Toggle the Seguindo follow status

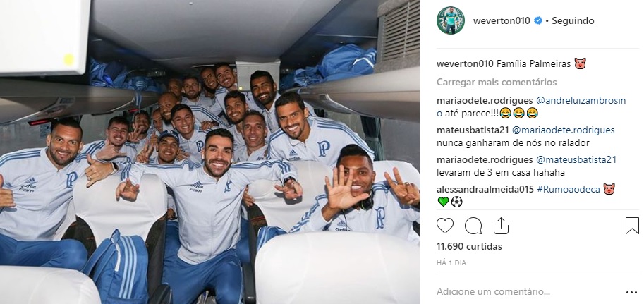point(573,20)
